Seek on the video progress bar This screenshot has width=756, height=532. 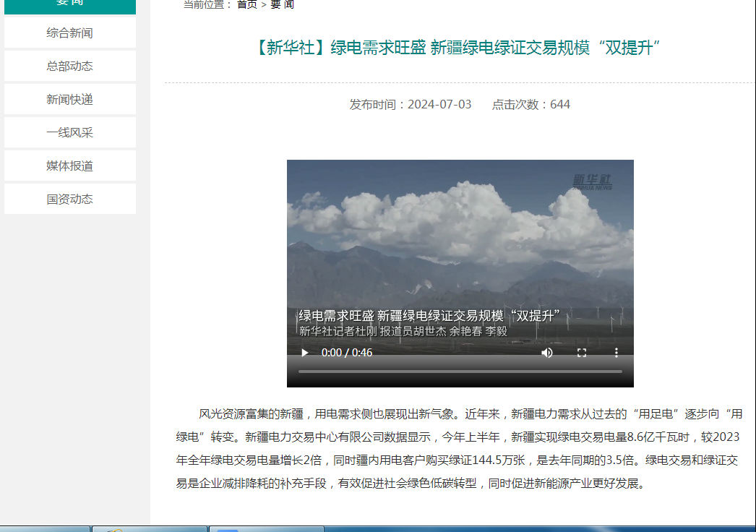(x=460, y=372)
